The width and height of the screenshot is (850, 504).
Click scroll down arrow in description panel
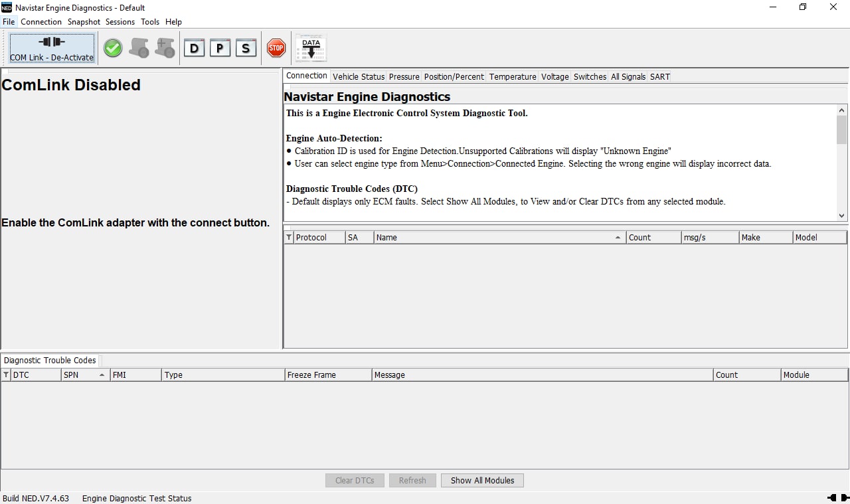pyautogui.click(x=842, y=215)
